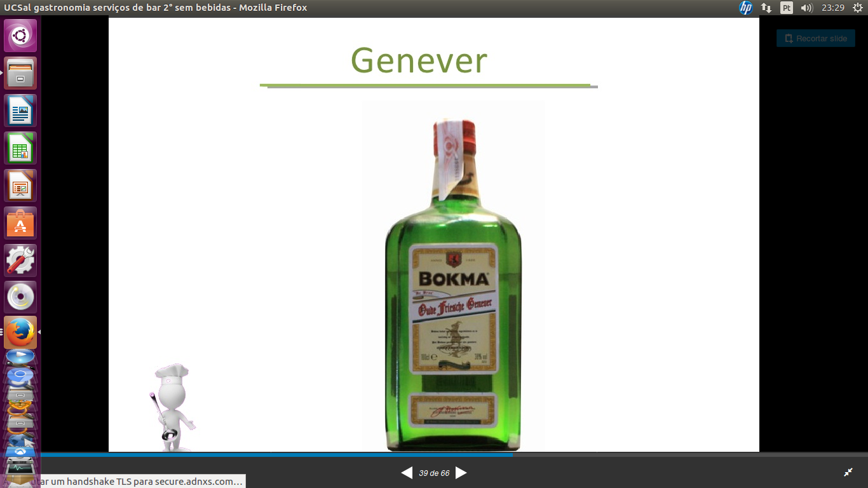Open the clock showing 23:29
The height and width of the screenshot is (488, 868).
[x=832, y=8]
